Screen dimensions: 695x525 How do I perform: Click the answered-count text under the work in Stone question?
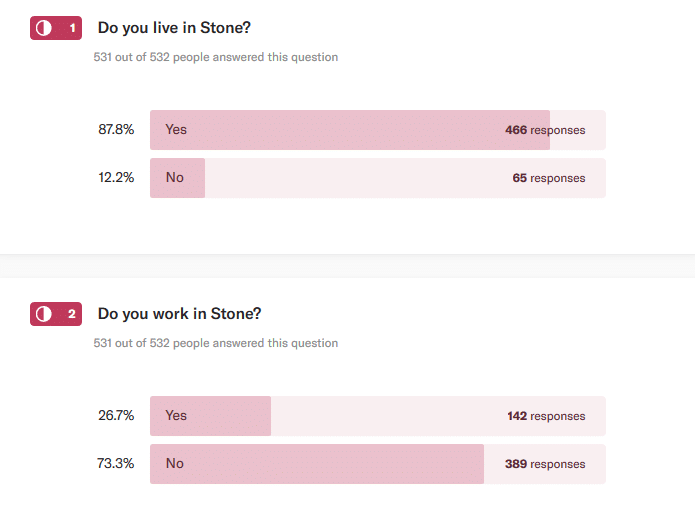click(215, 343)
